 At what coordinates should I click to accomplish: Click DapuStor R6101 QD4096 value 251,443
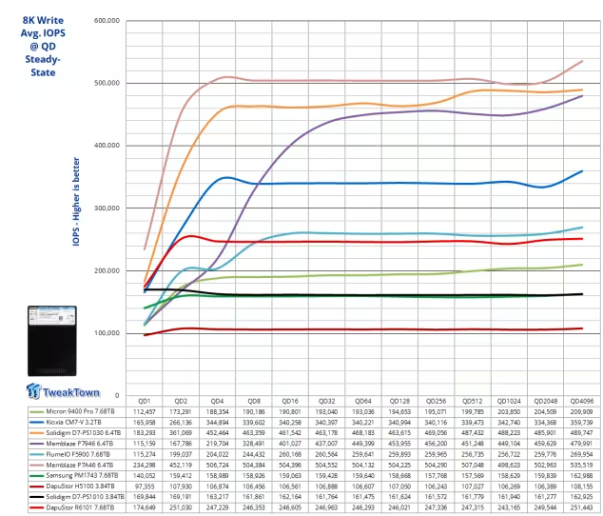point(582,508)
